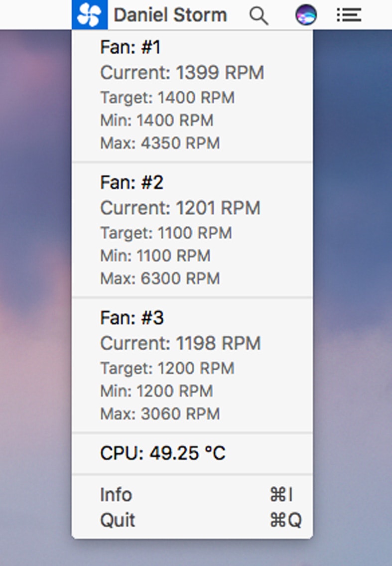392x566 pixels.
Task: Click the Fan: #2 heading
Action: tap(131, 182)
